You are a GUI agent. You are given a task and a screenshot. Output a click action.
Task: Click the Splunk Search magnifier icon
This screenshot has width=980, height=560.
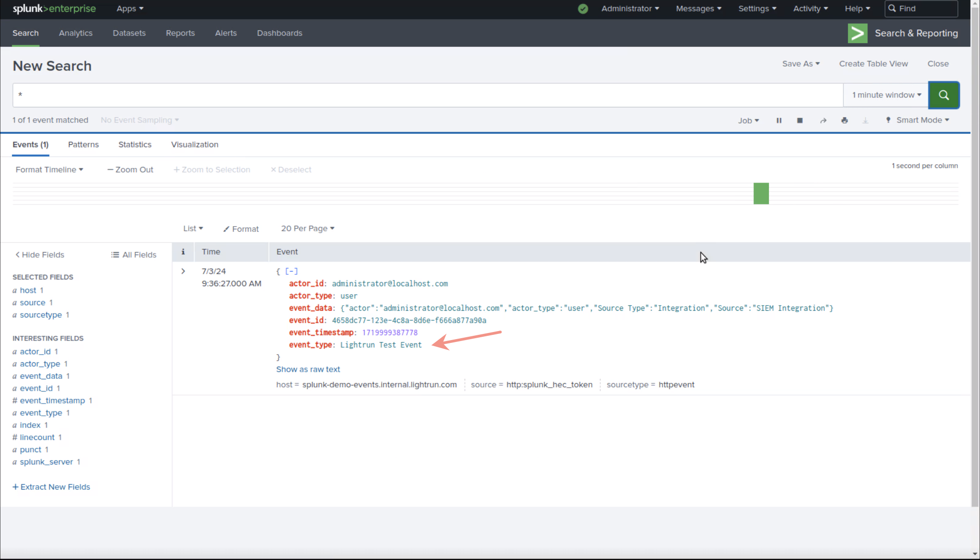[944, 95]
